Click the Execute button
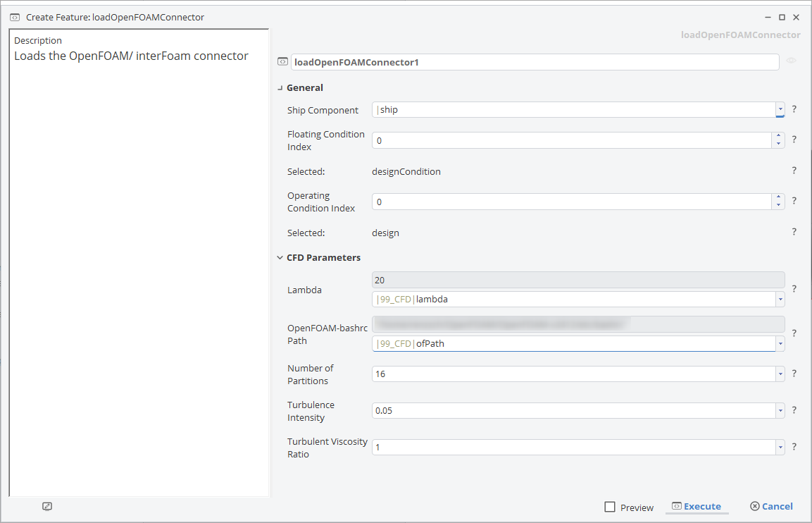 click(x=697, y=506)
